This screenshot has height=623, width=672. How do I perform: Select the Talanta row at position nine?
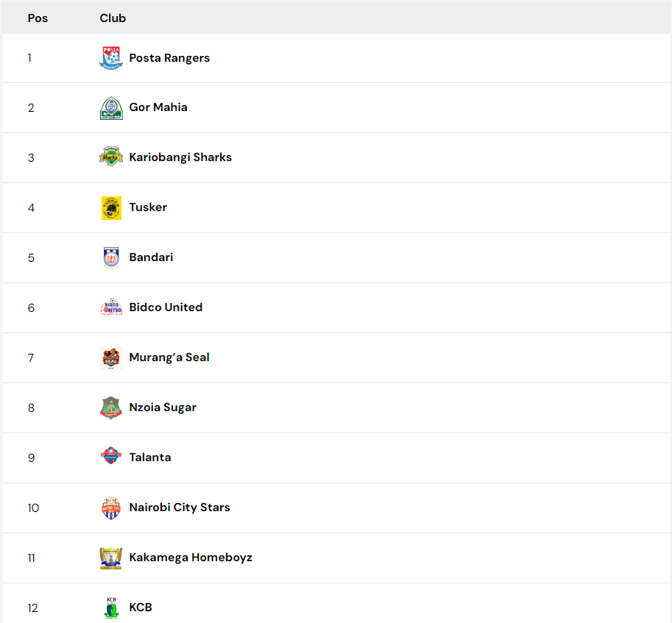pyautogui.click(x=336, y=458)
